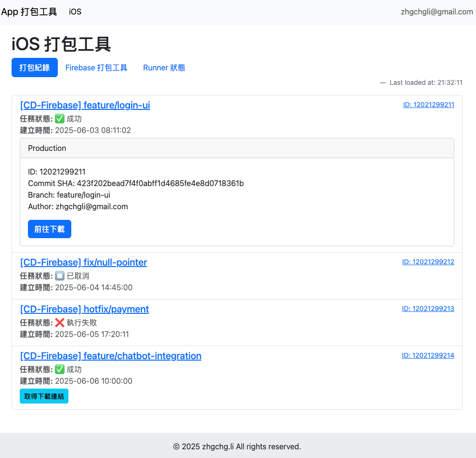Switch to the 打包紀錄 tab
This screenshot has height=458, width=476.
[35, 67]
